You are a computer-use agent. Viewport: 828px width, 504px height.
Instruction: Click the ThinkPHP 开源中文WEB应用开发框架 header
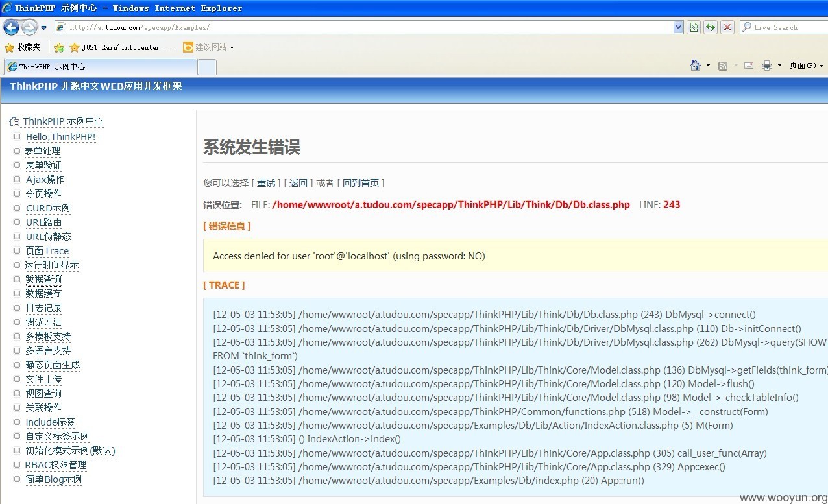coord(95,86)
